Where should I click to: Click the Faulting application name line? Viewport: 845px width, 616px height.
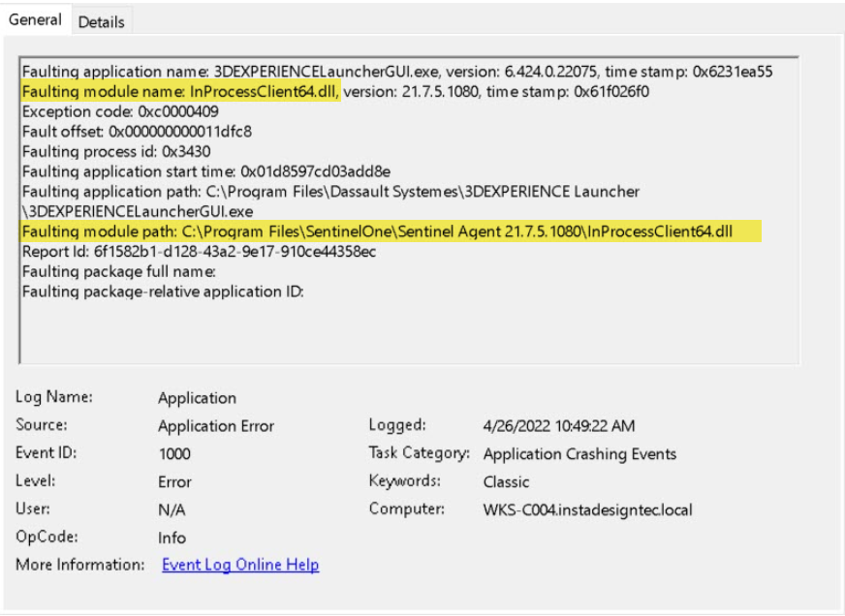click(x=397, y=72)
